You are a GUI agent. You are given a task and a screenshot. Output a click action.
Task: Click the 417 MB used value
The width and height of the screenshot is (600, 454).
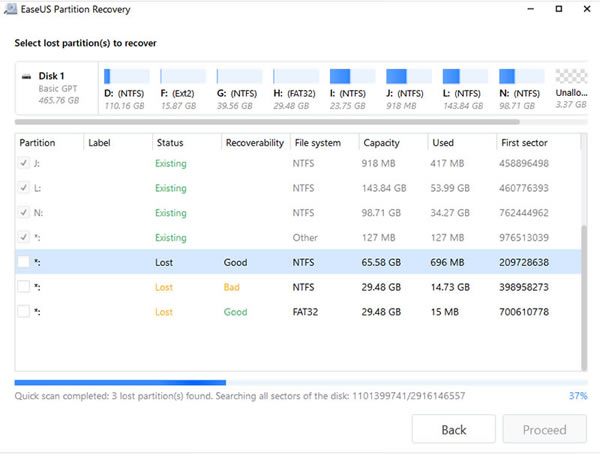pos(447,163)
